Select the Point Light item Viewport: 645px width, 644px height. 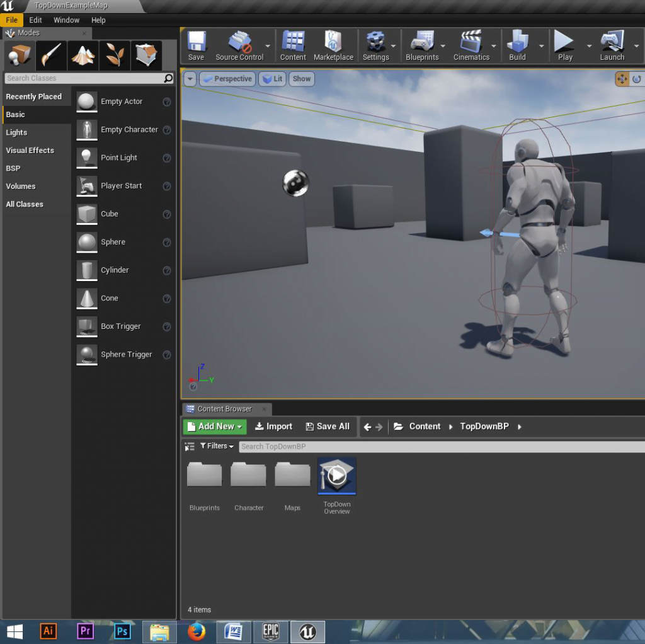pos(123,158)
